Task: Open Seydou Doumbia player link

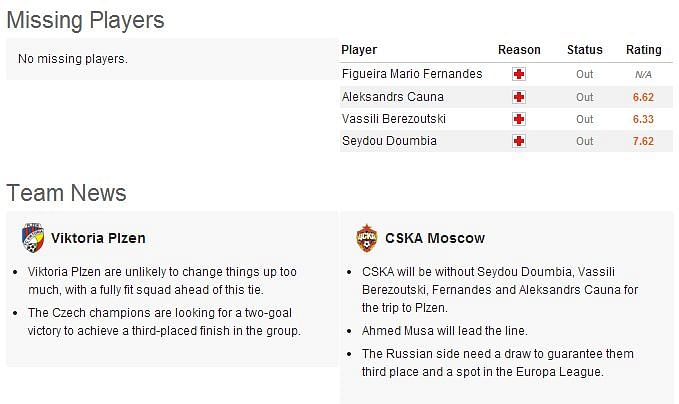Action: [x=389, y=141]
